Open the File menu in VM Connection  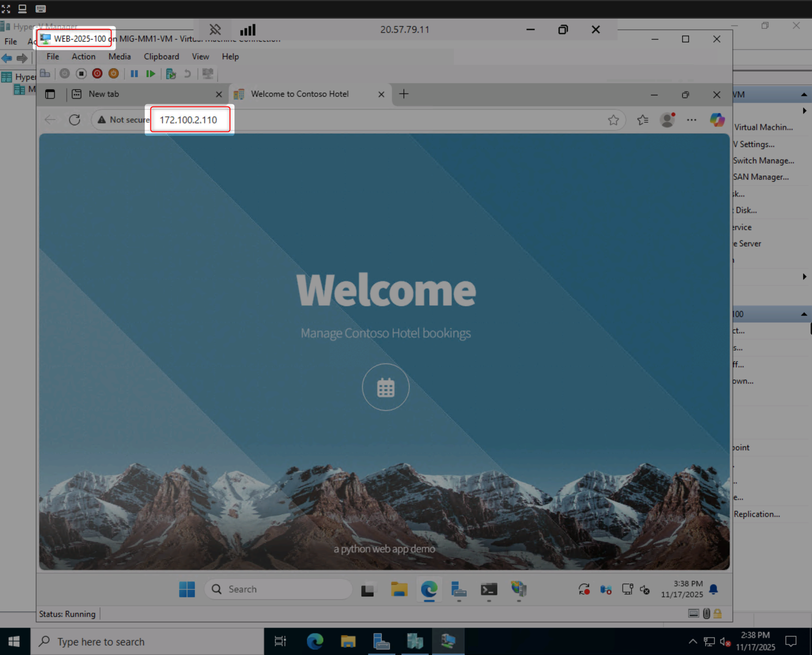point(53,57)
